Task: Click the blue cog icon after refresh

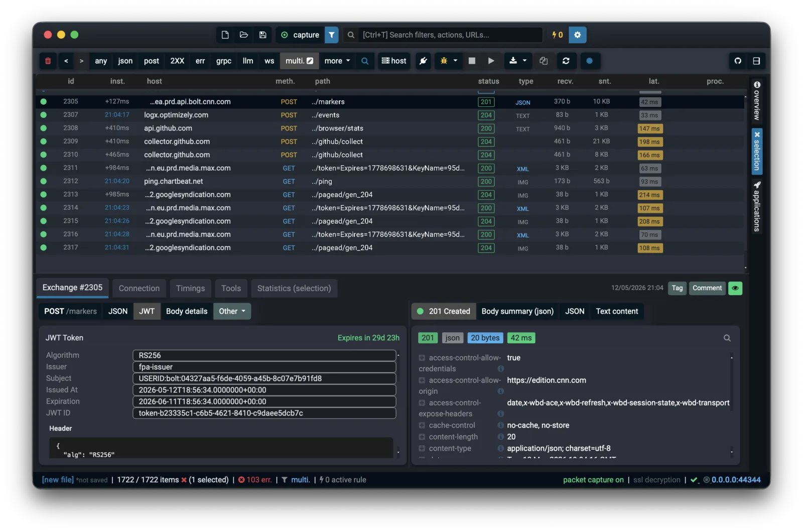Action: point(589,61)
